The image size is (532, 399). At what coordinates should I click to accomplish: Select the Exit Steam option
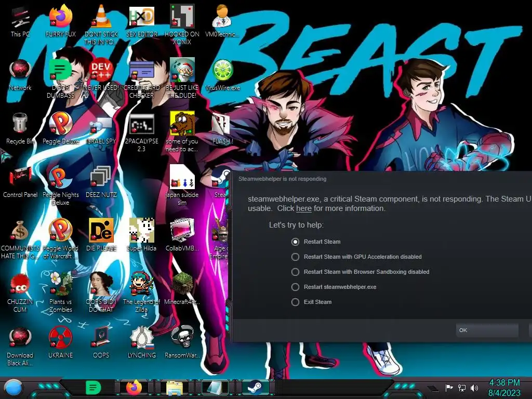point(312,302)
